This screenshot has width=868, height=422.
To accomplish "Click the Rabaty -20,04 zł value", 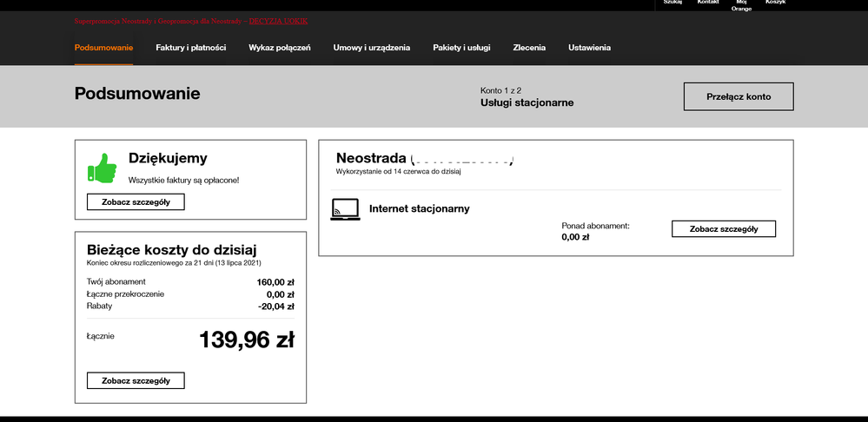I will pyautogui.click(x=275, y=307).
